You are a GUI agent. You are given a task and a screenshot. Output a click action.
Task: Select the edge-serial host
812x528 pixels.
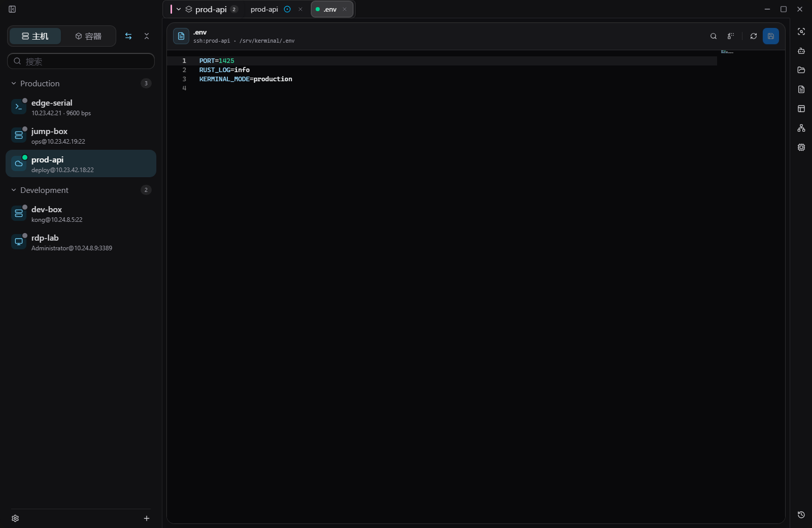coord(81,107)
